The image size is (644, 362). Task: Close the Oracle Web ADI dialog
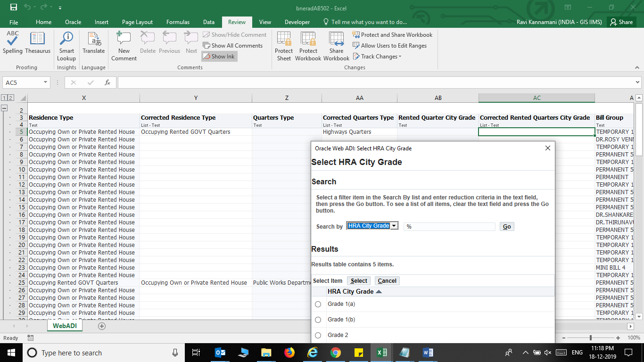[548, 148]
